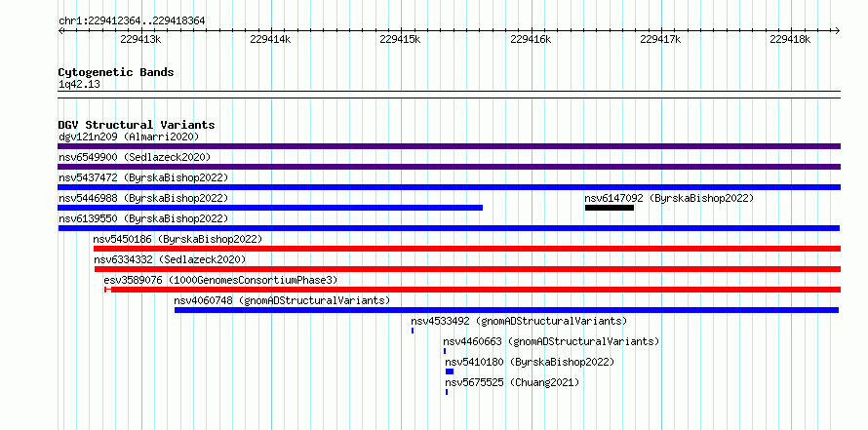Click the small nsv4533492 blue marker
868x430 pixels.
[413, 331]
